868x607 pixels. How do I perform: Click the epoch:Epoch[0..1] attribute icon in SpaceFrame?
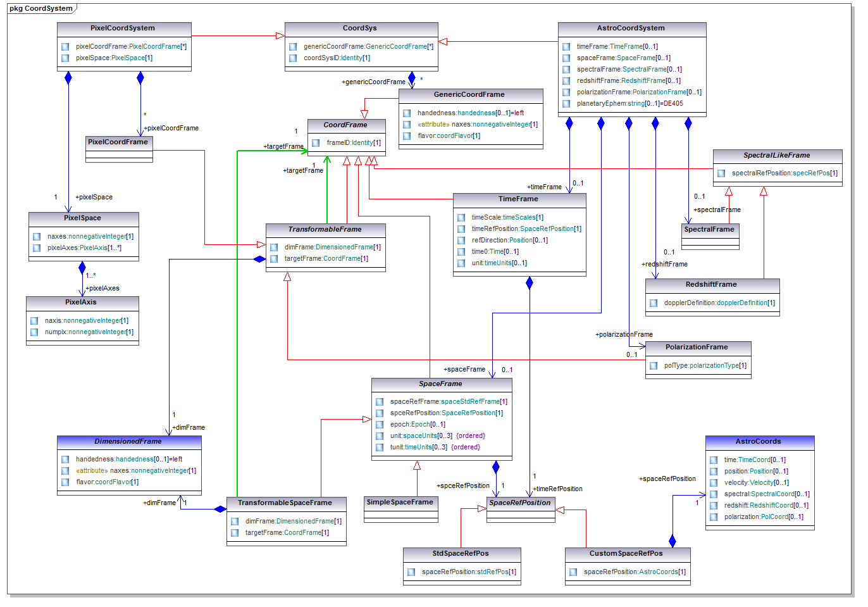point(380,425)
